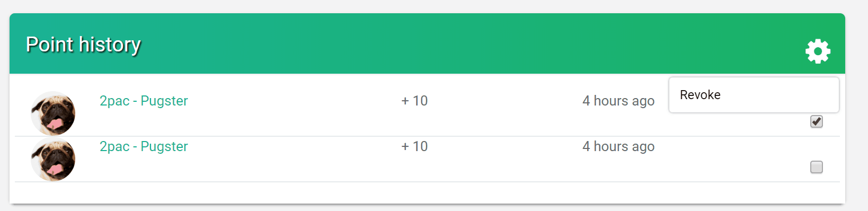Uncheck the first entry's checked checkbox
This screenshot has width=868, height=211.
(x=817, y=121)
